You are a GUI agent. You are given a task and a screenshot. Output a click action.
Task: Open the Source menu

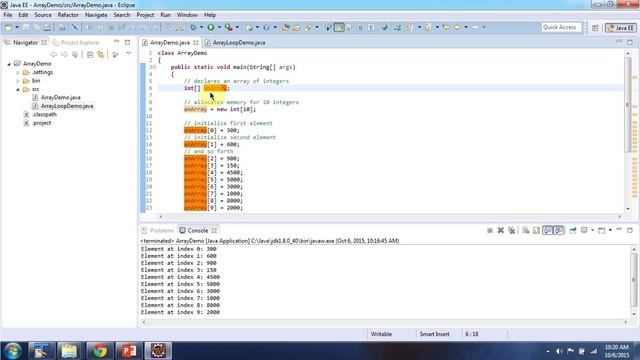(x=43, y=15)
